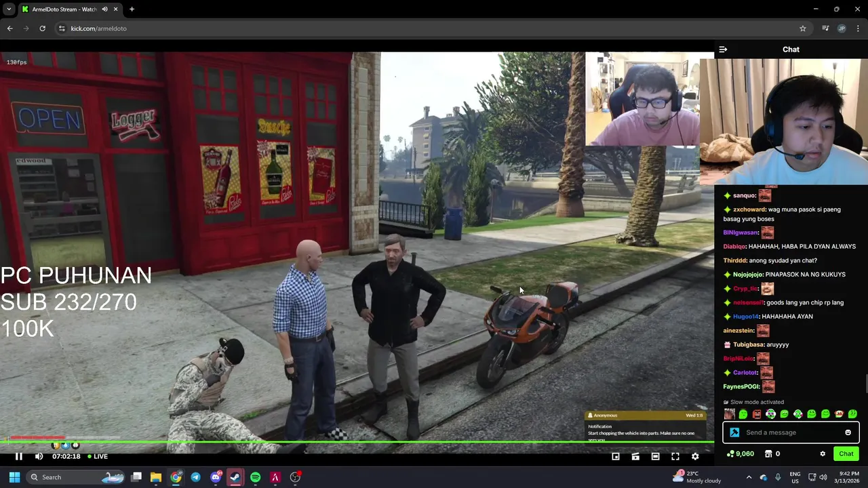Viewport: 868px width, 488px height.
Task: Open the weather widget Mostly cloudy
Action: click(696, 477)
